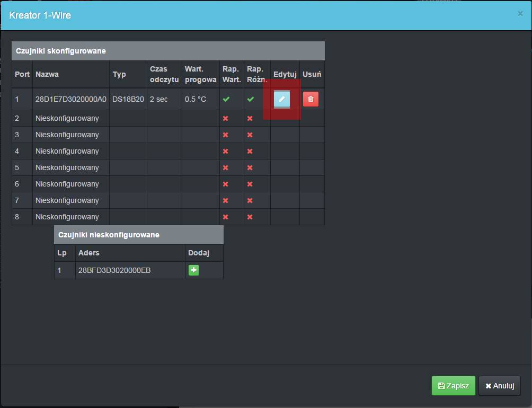Click green Rap. Wart. checkmark in port 1
Screen dimensions: 532x408
[x=226, y=99]
